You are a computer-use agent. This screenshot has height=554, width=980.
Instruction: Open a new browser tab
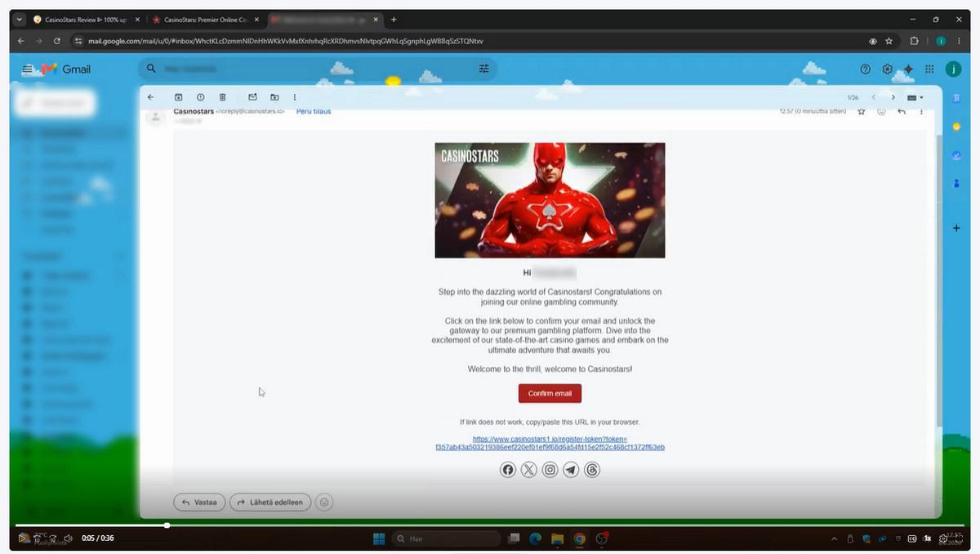coord(394,20)
